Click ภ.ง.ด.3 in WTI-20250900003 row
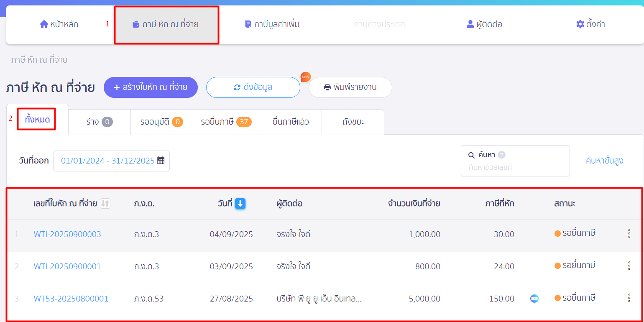Image resolution: width=644 pixels, height=322 pixels. click(146, 234)
